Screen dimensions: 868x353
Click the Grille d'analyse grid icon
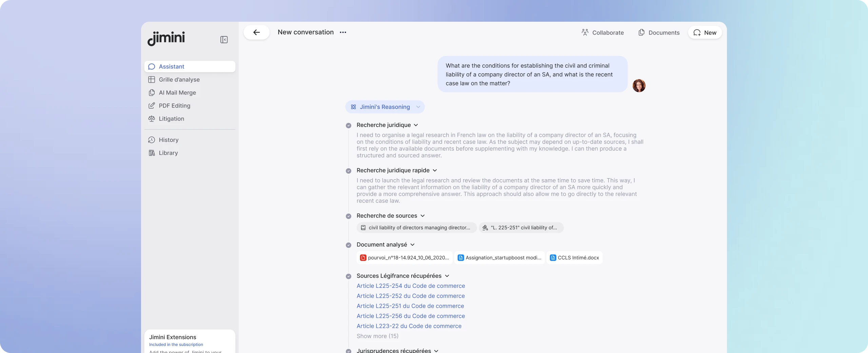pos(152,79)
